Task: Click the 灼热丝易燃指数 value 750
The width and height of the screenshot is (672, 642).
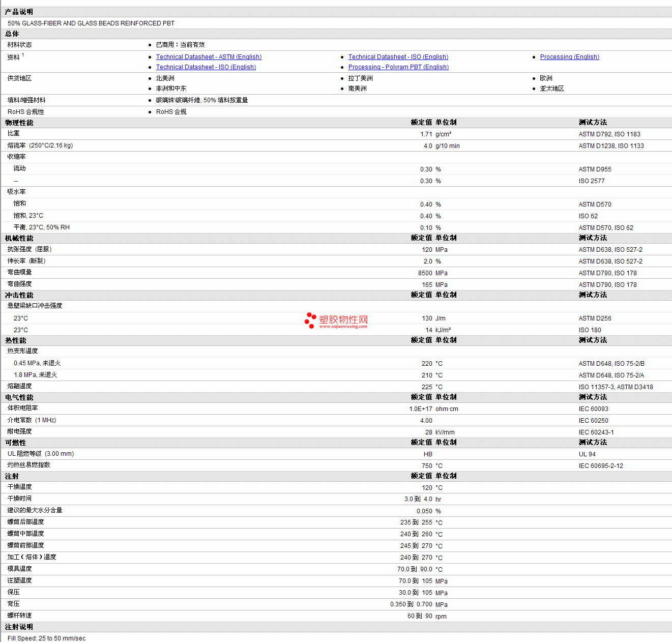Action: coord(427,466)
